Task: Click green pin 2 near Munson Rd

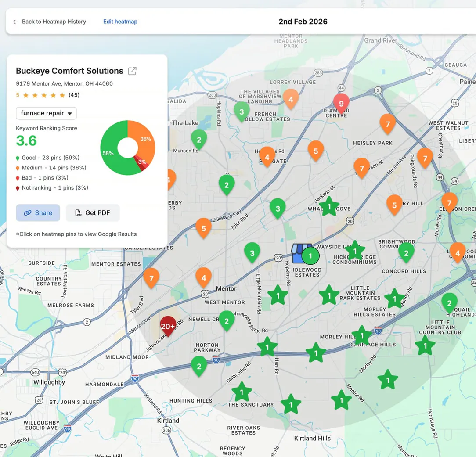Action: click(199, 140)
